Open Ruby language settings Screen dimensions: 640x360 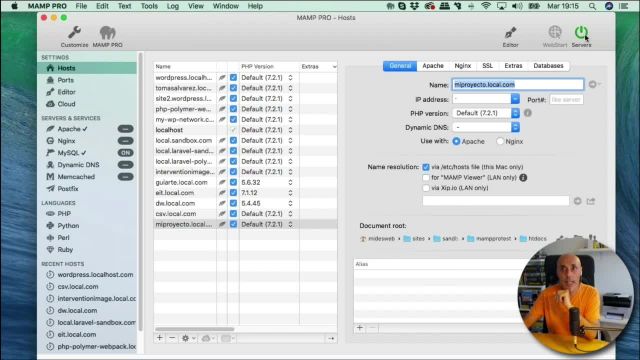point(65,249)
